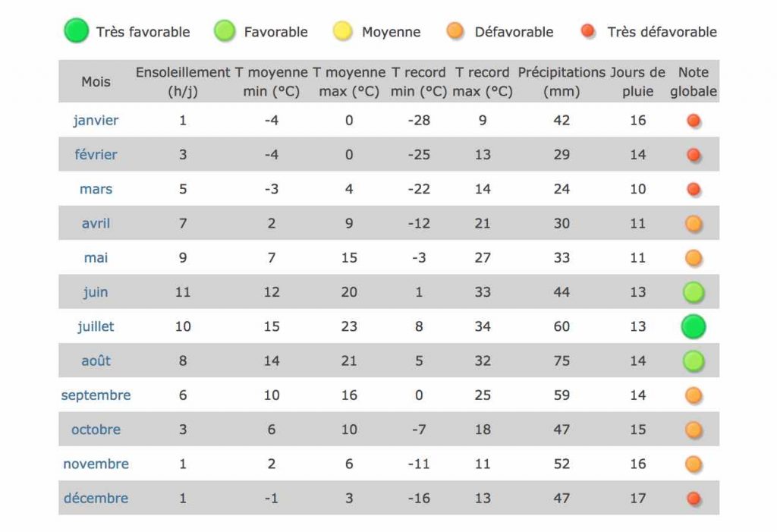
Task: Open the février month link
Action: [x=96, y=154]
